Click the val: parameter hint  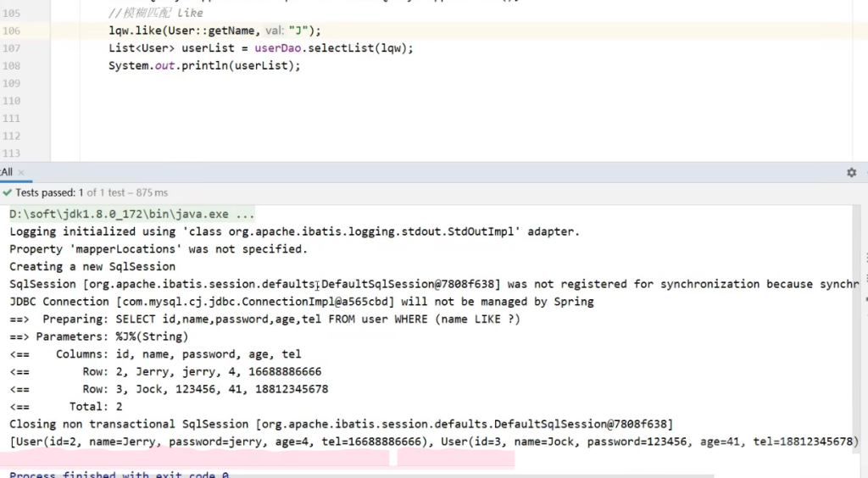click(275, 31)
